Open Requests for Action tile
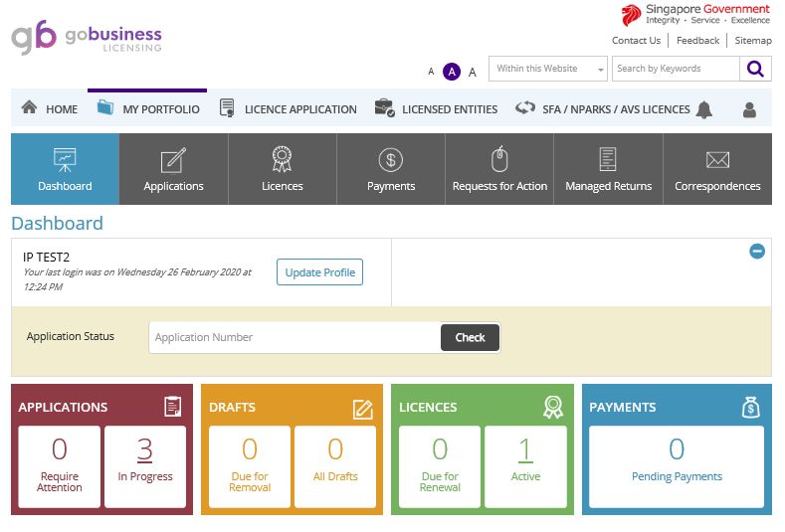This screenshot has width=785, height=532. coord(499,169)
